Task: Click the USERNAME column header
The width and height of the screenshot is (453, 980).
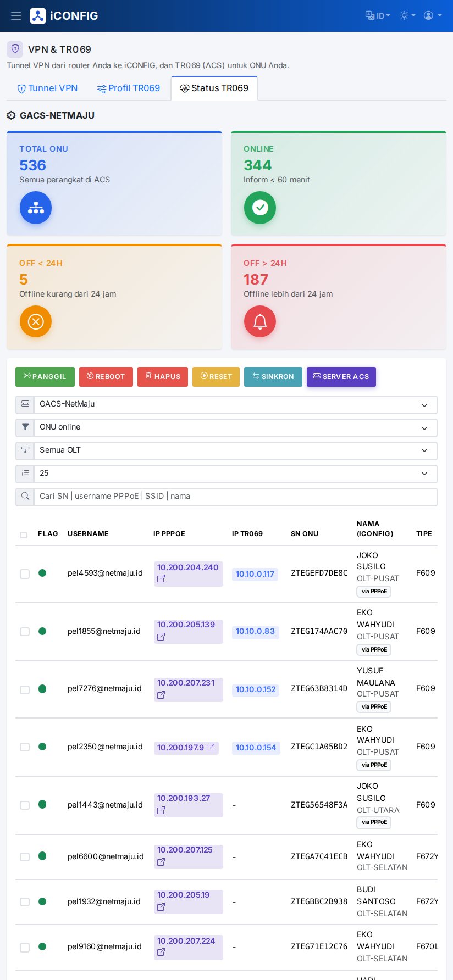Action: 88,534
